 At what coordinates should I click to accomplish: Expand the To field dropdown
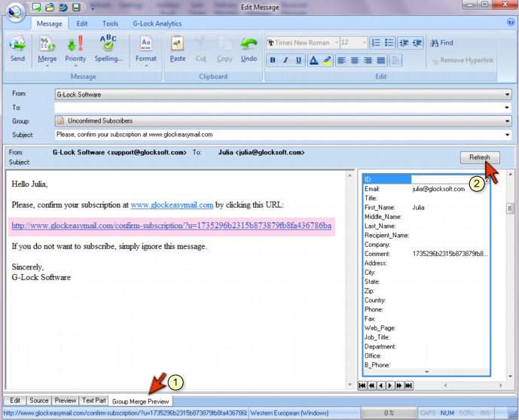(507, 108)
